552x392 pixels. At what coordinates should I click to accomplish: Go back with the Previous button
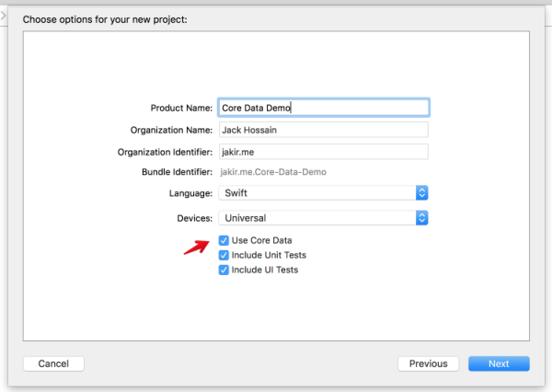pos(428,363)
